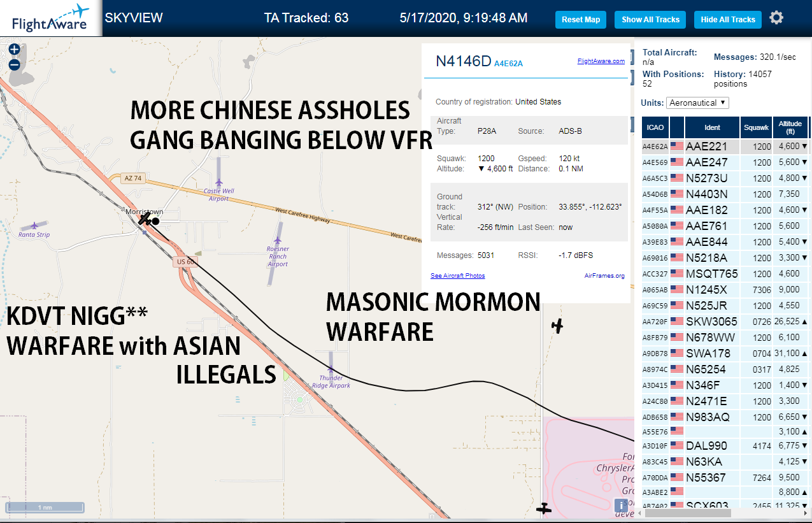Click Show All Tracks

(650, 19)
